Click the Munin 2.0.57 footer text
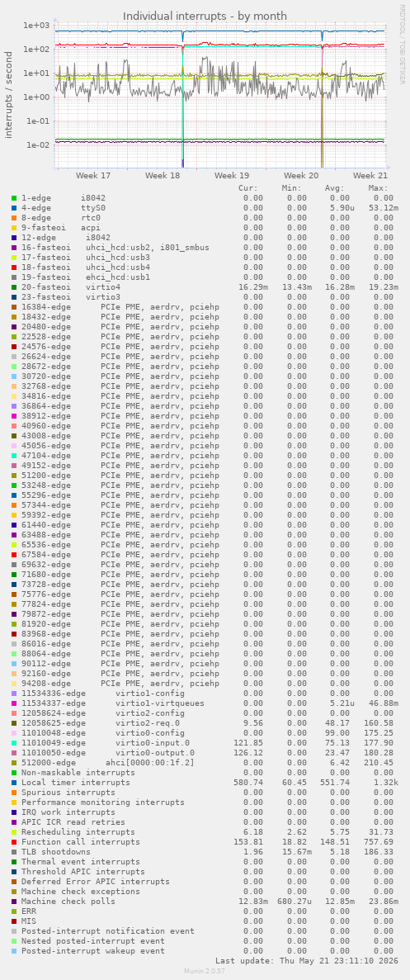 pos(205,971)
